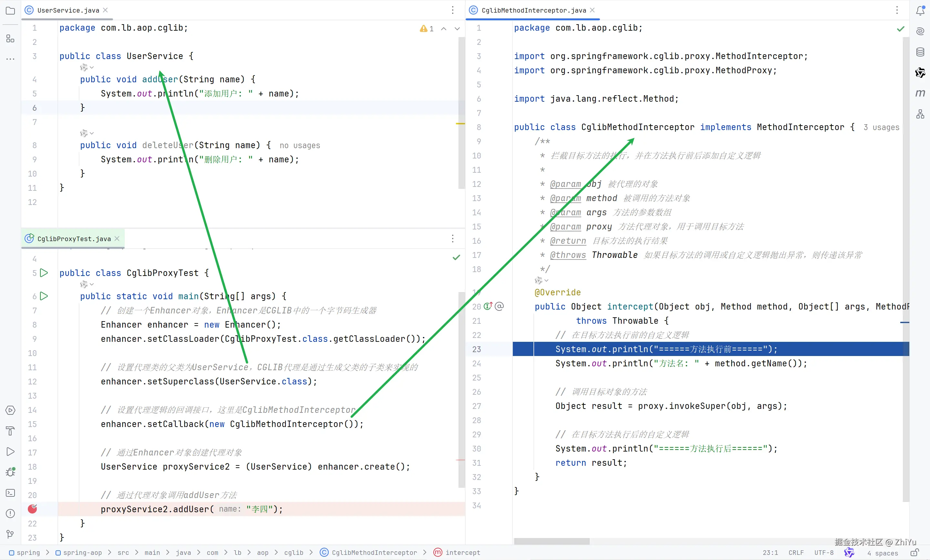Open the Notifications bell icon
This screenshot has width=930, height=560.
920,11
